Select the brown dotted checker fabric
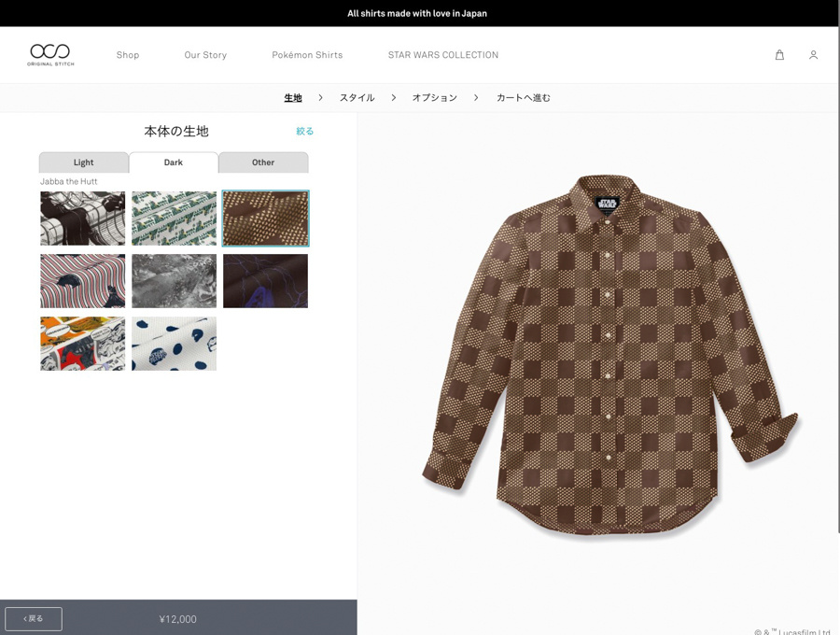This screenshot has height=635, width=840. click(x=266, y=219)
